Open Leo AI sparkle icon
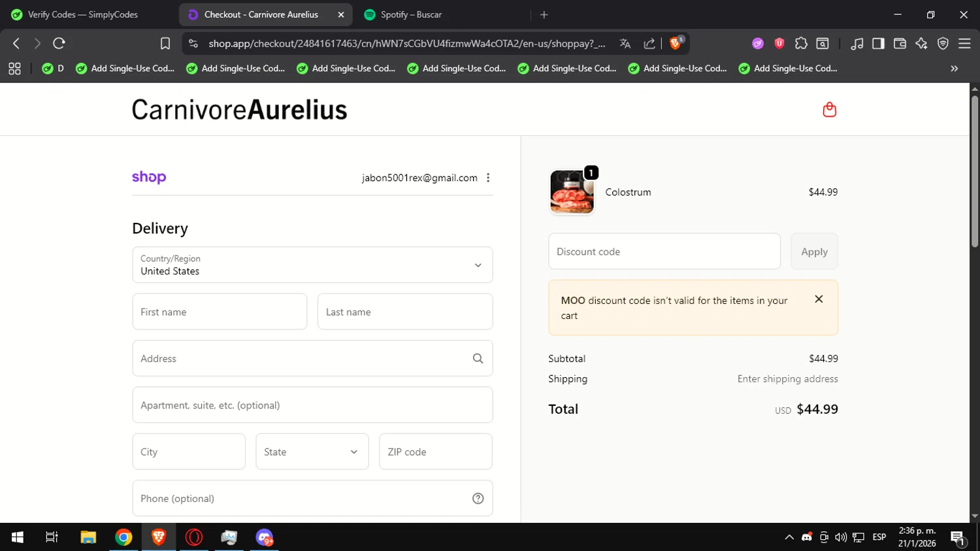The image size is (980, 551). click(x=921, y=43)
